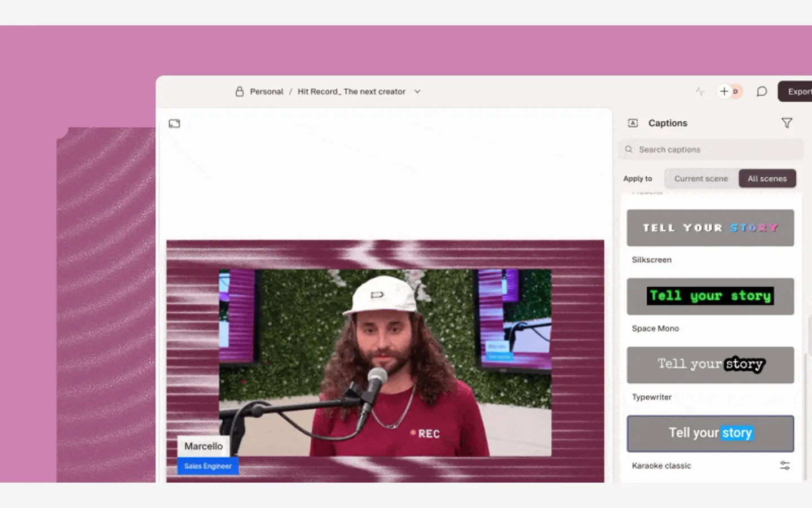
Task: Select All scenes apply option
Action: [x=767, y=178]
